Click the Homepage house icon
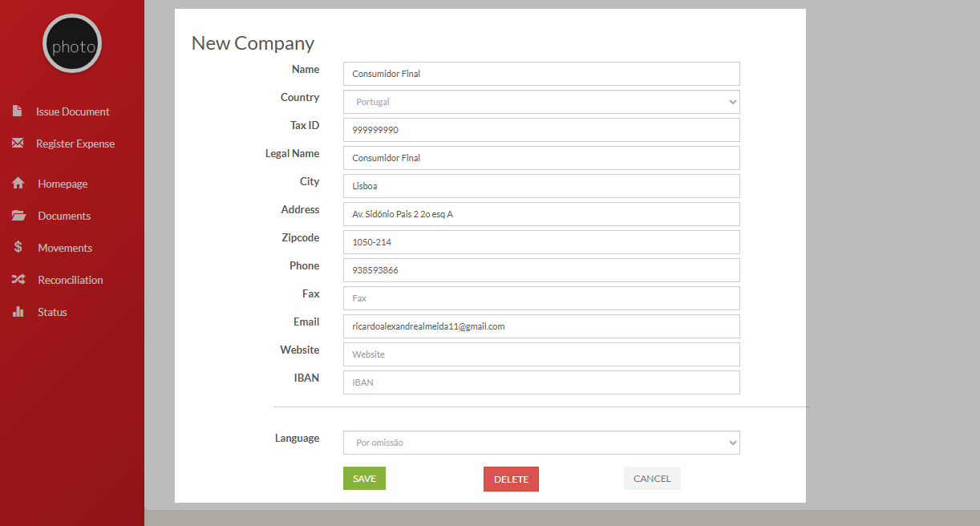980x526 pixels. [18, 184]
